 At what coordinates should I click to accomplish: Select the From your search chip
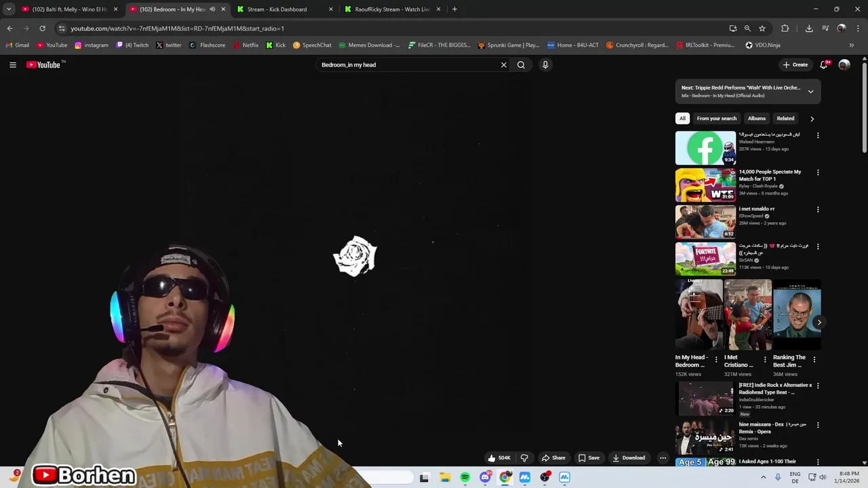click(717, 119)
